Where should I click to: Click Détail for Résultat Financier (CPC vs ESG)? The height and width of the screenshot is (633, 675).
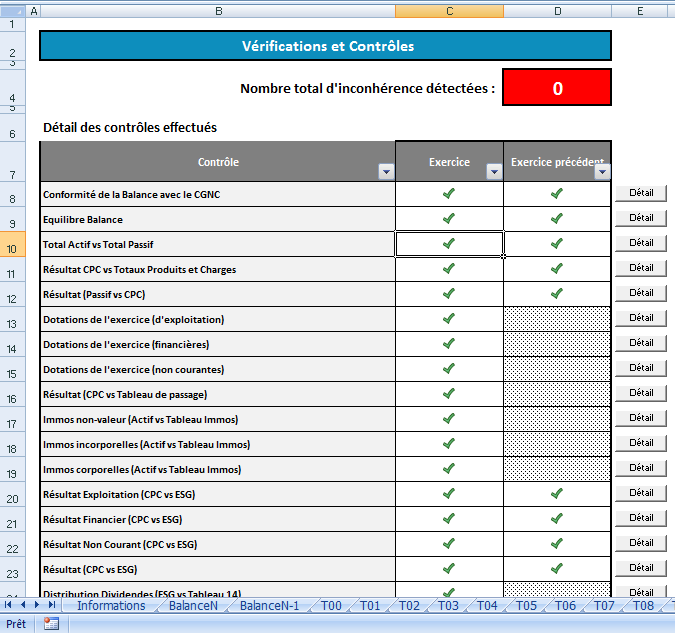click(x=641, y=518)
